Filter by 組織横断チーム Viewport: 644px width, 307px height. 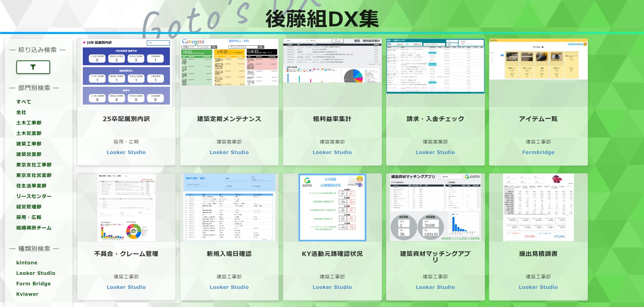pyautogui.click(x=34, y=228)
